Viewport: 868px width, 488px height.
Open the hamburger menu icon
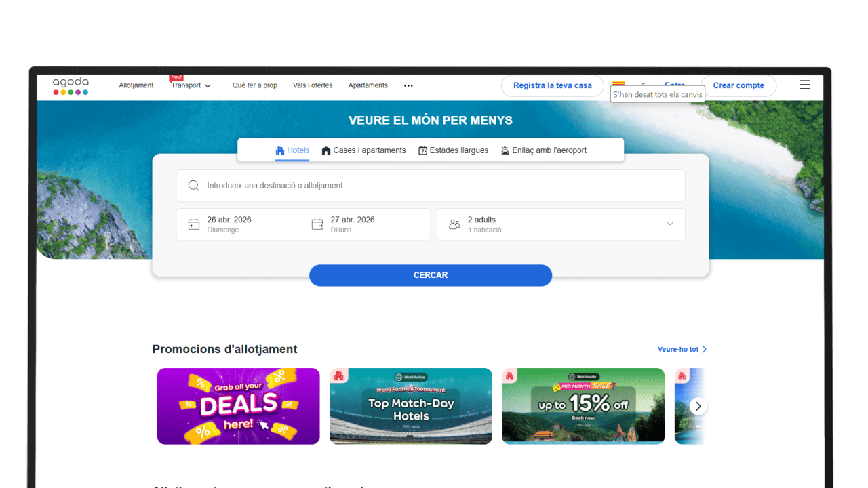pos(805,85)
